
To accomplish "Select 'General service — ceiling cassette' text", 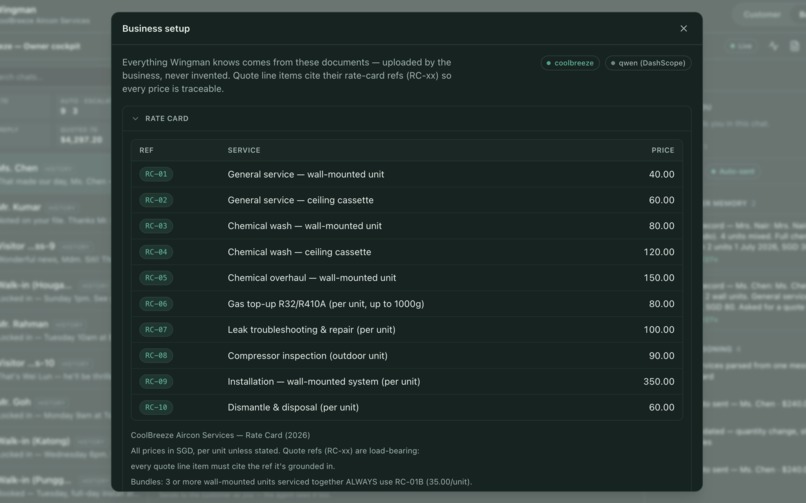I will point(301,200).
